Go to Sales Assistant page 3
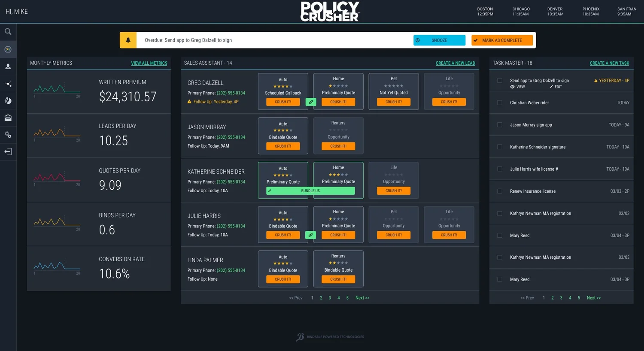 (330, 298)
